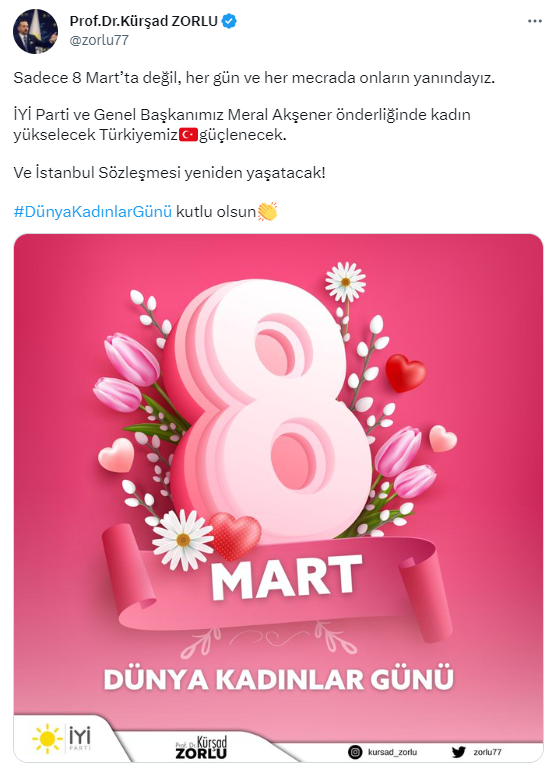Click the kursad_zorlu Instagram handle text
This screenshot has height=773, width=554.
click(392, 752)
